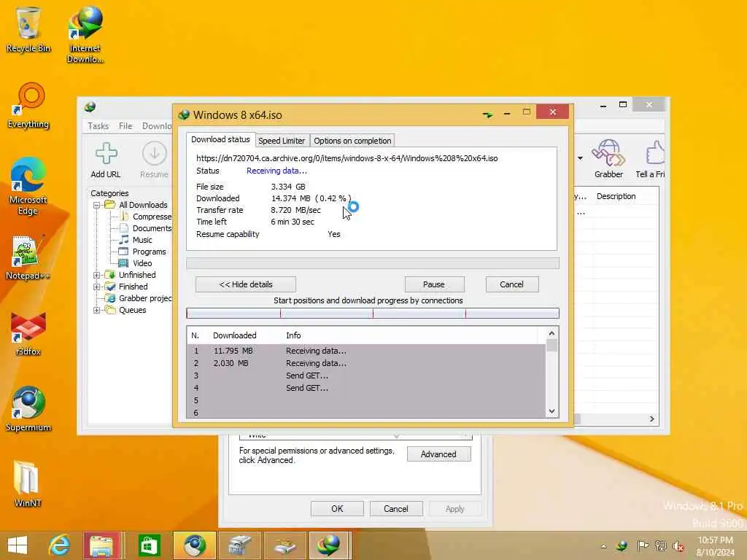Click Resume toolbar icon in IDM
The width and height of the screenshot is (747, 560).
[x=154, y=160]
